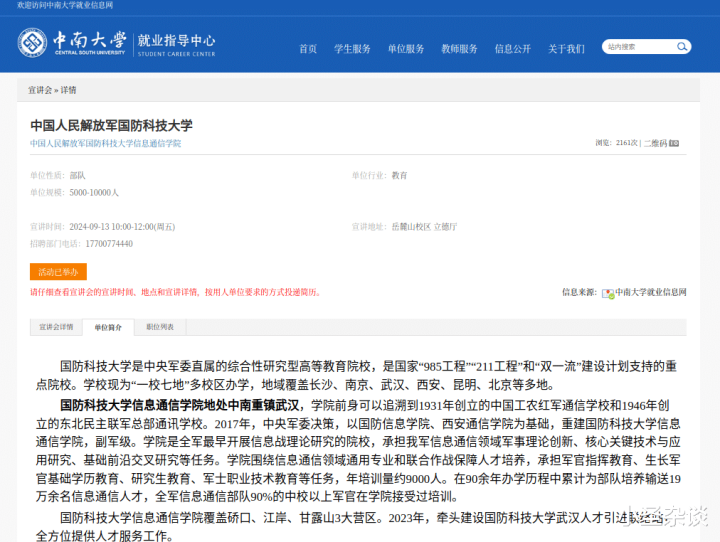Click the icon beside 中南大学就业信息网 source
Image resolution: width=720 pixels, height=542 pixels.
pos(608,294)
